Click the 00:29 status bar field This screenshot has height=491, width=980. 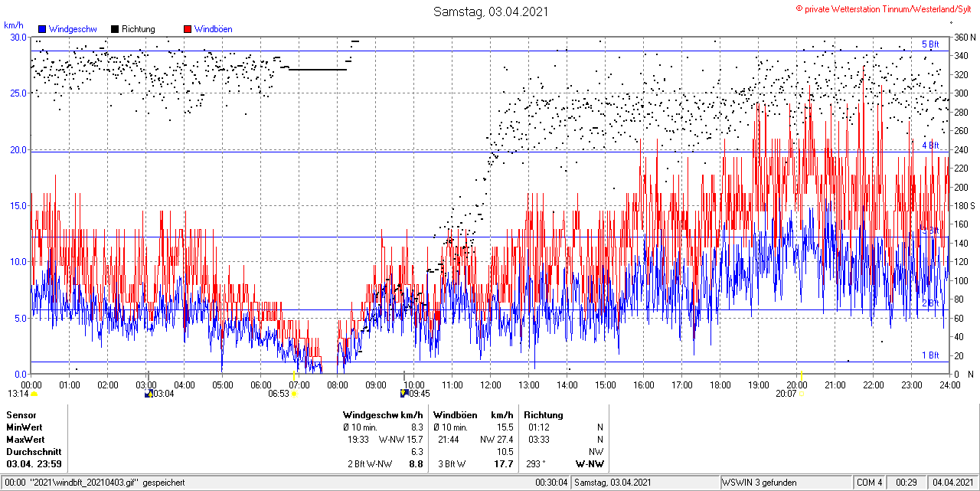[906, 483]
